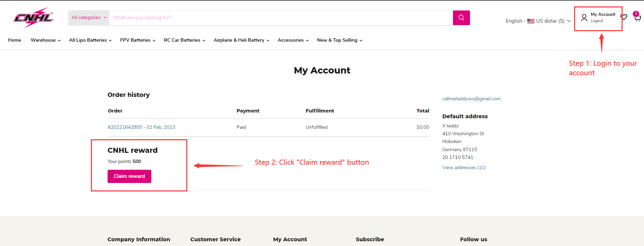This screenshot has height=246, width=644.
Task: Open the New & Top Selling menu
Action: [x=339, y=40]
